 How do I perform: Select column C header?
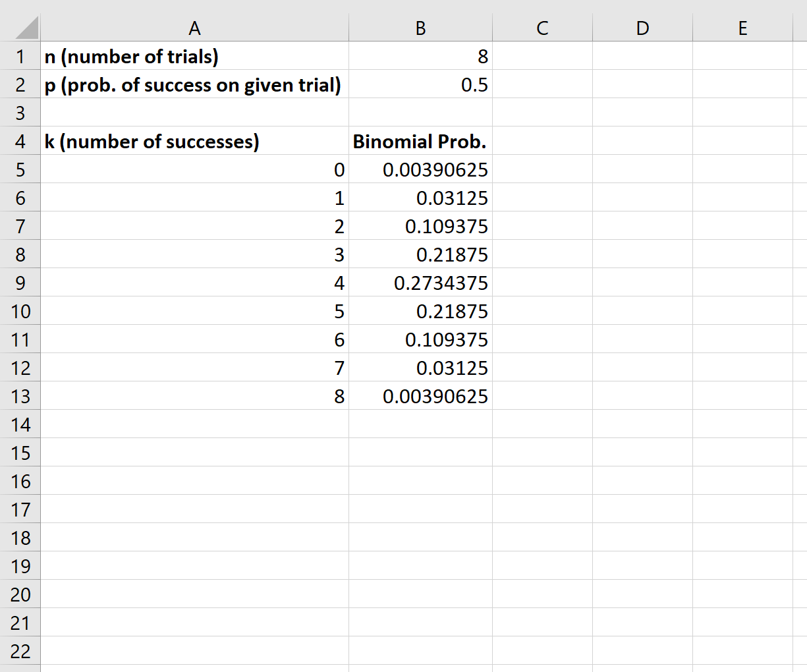pos(542,28)
